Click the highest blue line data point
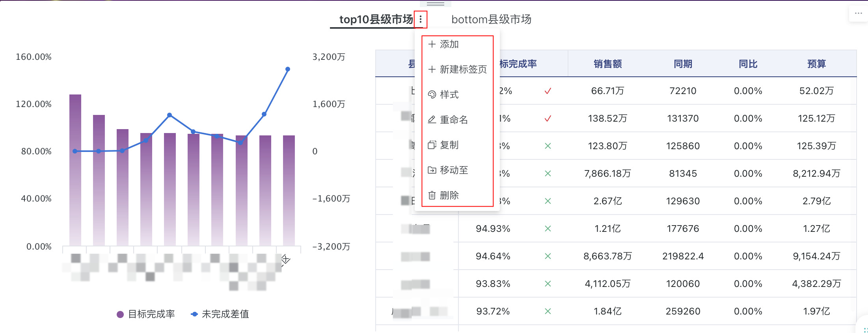 coord(288,69)
